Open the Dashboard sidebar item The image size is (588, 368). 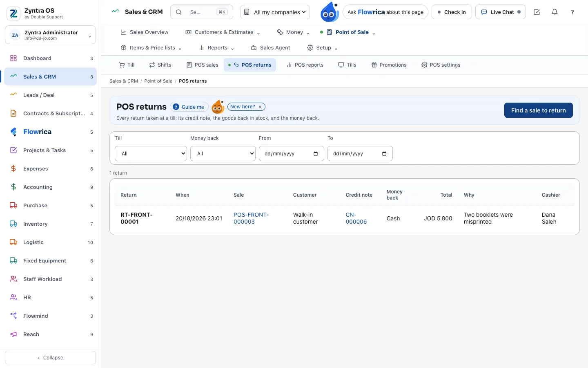(51, 58)
